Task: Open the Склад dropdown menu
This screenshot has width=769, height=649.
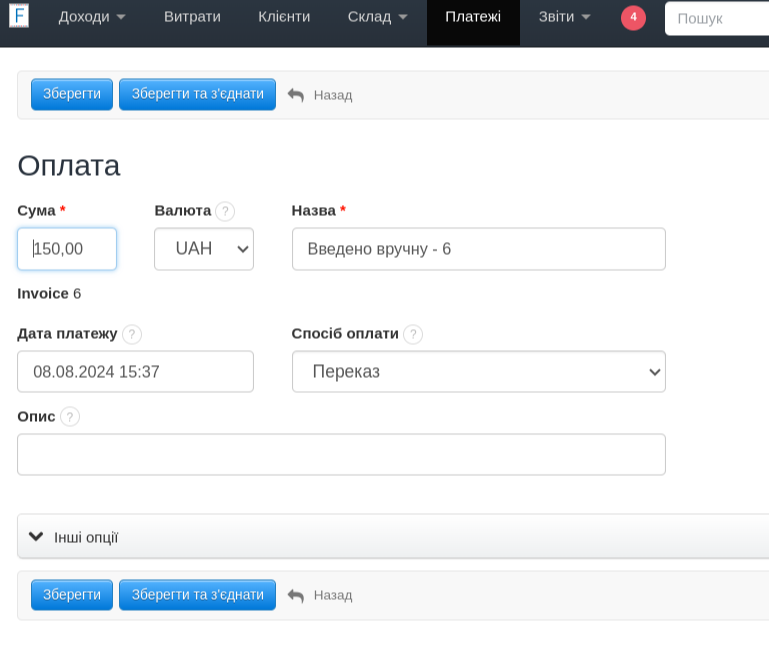Action: 377,17
